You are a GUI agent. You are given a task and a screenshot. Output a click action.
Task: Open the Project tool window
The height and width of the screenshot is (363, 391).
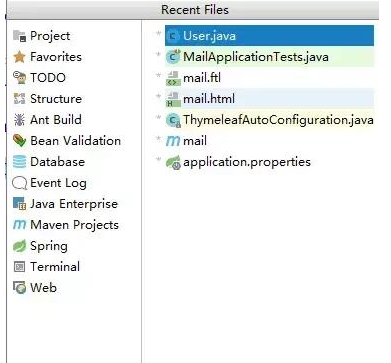(41, 36)
